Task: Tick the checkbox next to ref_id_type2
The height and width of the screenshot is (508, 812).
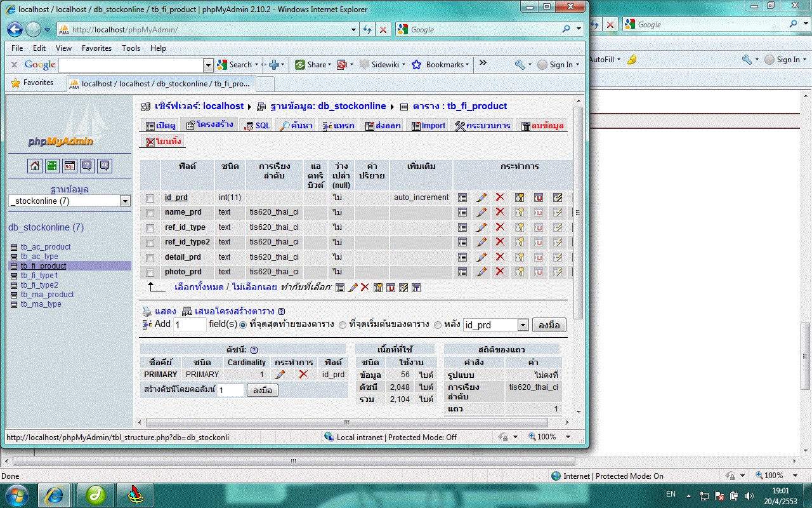Action: tap(150, 243)
